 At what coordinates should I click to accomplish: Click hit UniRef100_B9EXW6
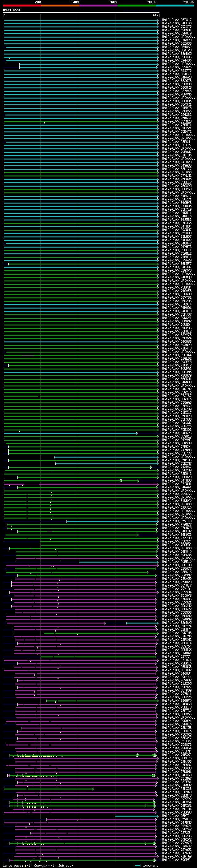pos(176,57)
